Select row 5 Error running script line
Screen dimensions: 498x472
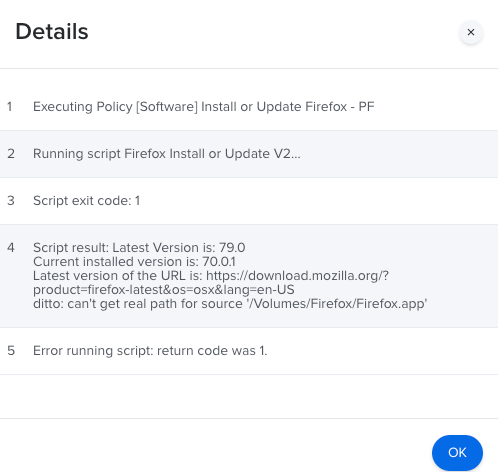point(249,351)
